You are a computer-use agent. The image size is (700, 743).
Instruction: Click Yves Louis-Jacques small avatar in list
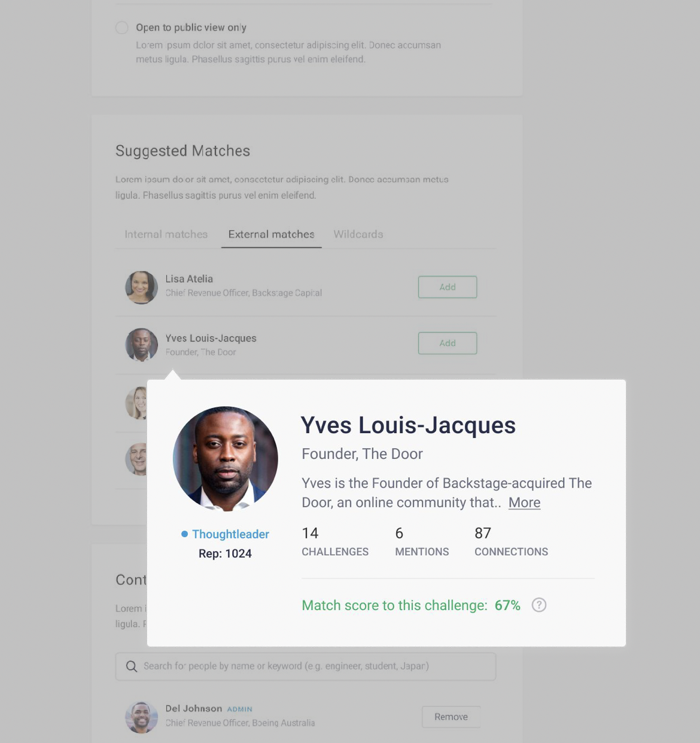141,345
